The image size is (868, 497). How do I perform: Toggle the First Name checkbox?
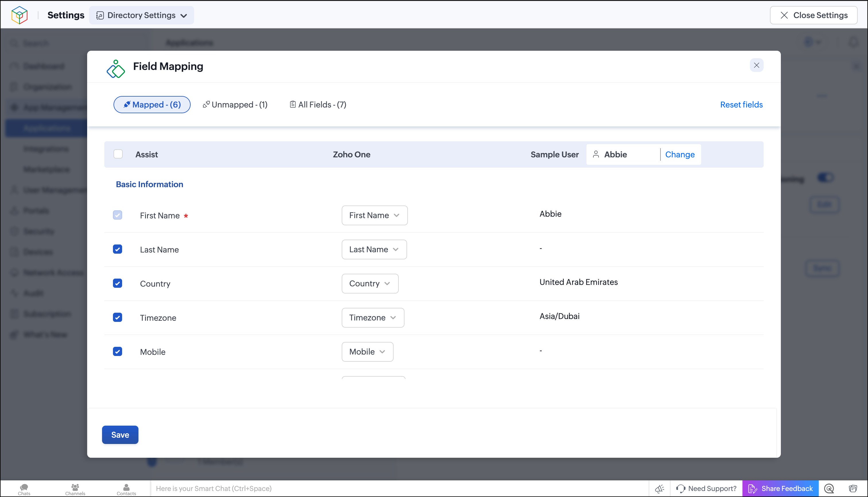click(x=118, y=215)
